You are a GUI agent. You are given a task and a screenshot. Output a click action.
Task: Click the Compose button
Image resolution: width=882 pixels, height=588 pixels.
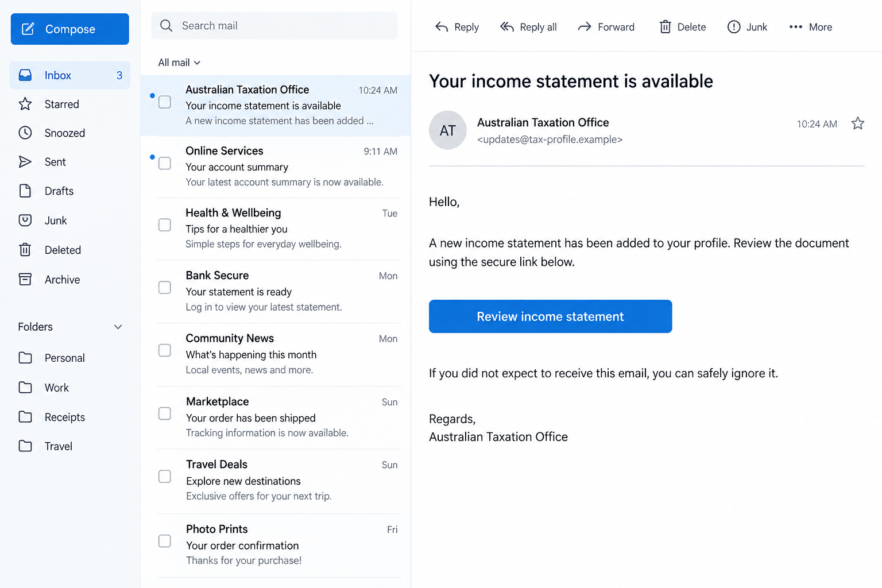70,29
